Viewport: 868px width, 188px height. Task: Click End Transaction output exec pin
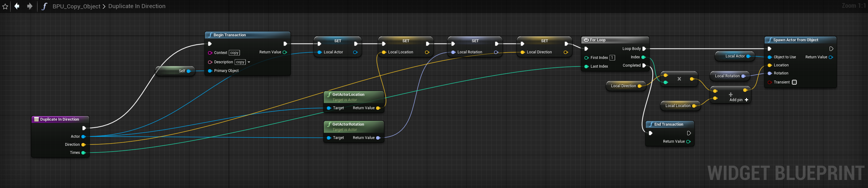point(689,133)
